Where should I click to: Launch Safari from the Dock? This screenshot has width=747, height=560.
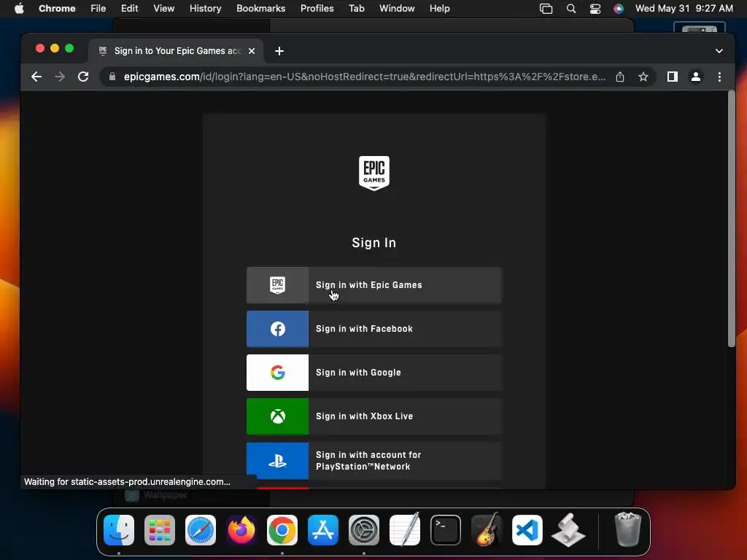201,530
